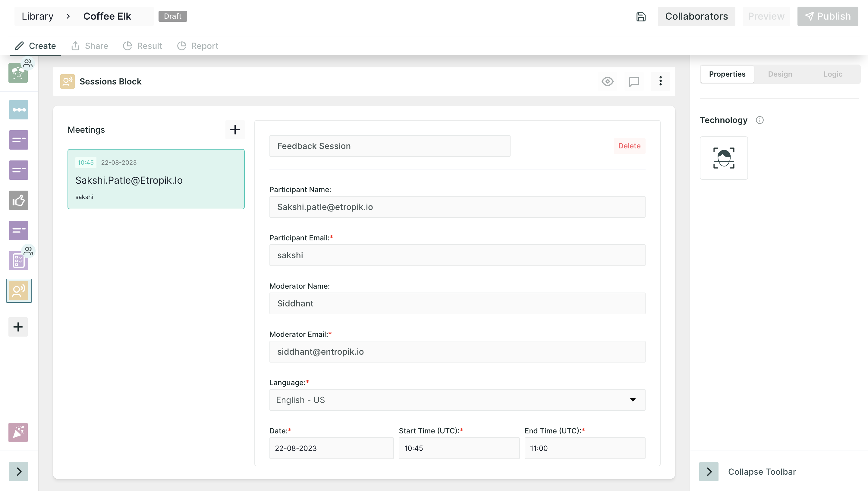
Task: Open Sessions Block three-dot menu
Action: click(x=660, y=81)
